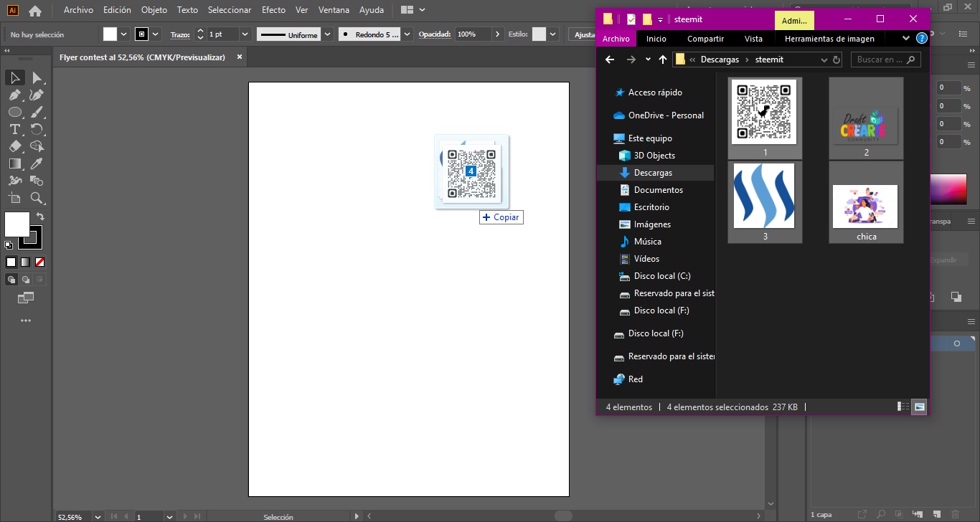
Task: Select the Direct Selection tool
Action: (37, 77)
